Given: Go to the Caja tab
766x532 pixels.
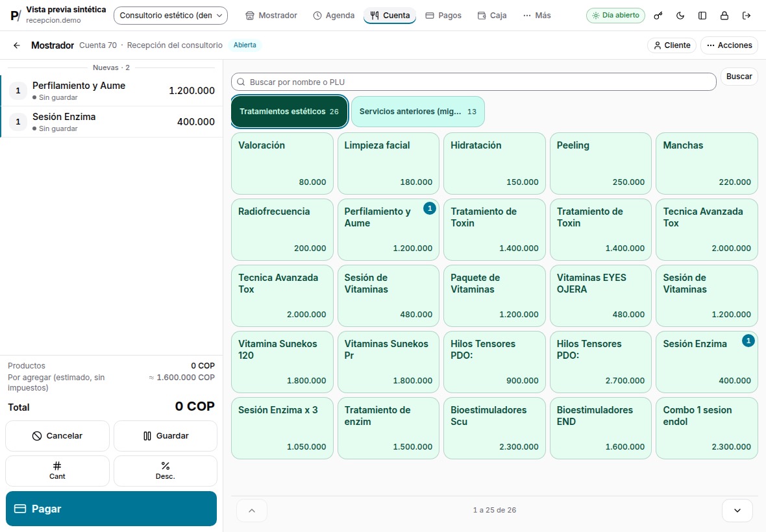Looking at the screenshot, I should coord(492,16).
